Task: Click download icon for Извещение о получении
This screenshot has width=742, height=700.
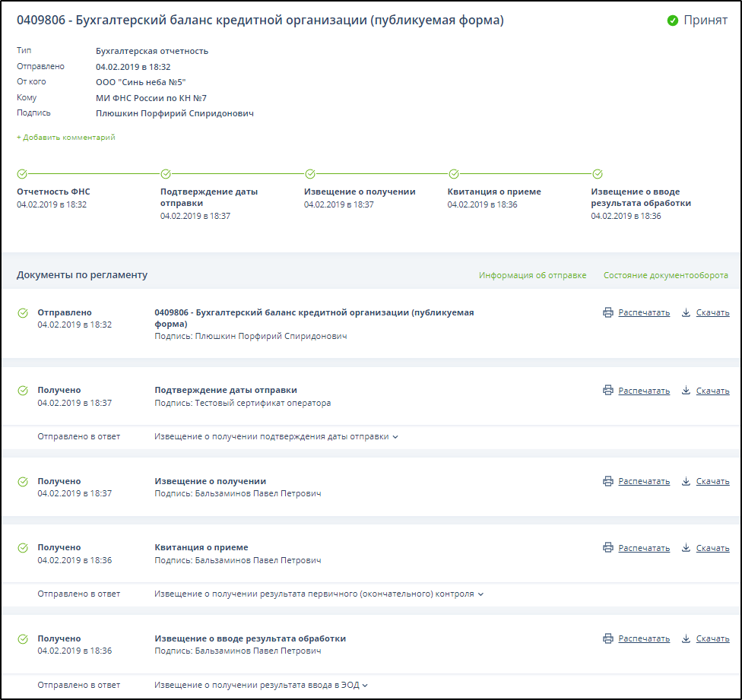Action: 686,481
